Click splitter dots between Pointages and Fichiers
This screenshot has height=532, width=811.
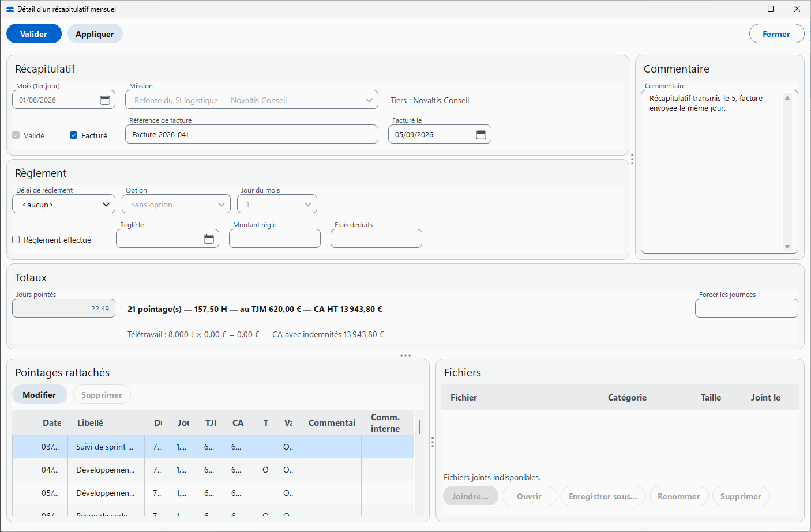[x=433, y=442]
